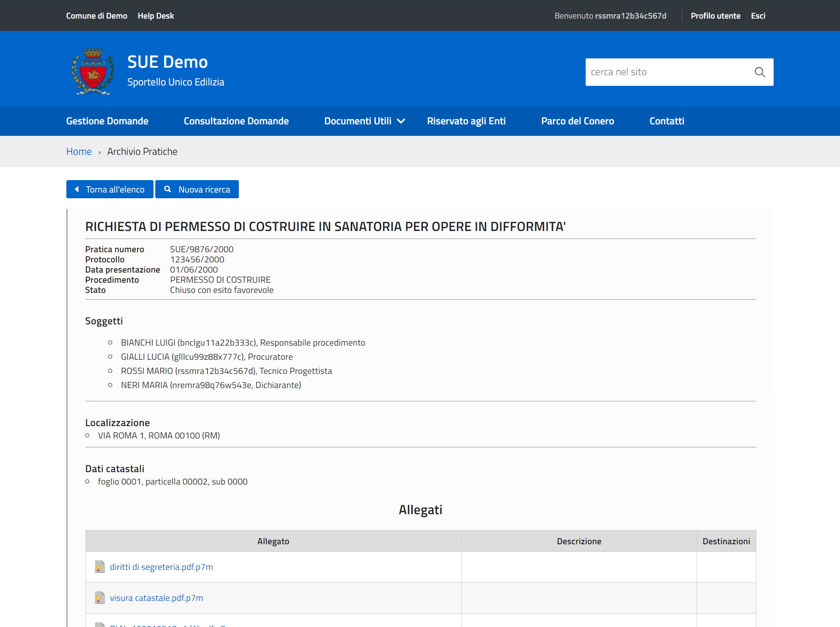Download diritti di segreteria.pdf.p7m

[161, 567]
